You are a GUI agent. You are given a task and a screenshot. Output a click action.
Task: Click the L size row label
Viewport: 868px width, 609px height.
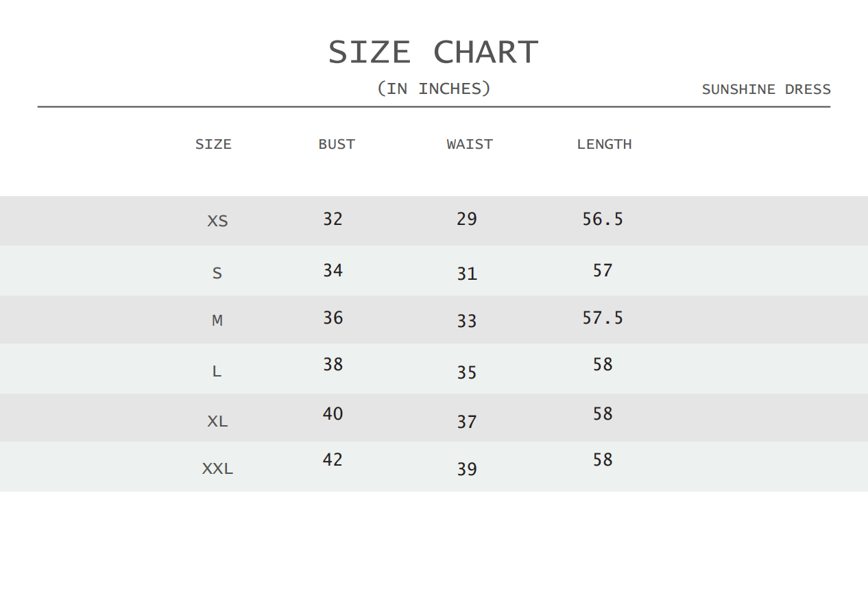(217, 372)
